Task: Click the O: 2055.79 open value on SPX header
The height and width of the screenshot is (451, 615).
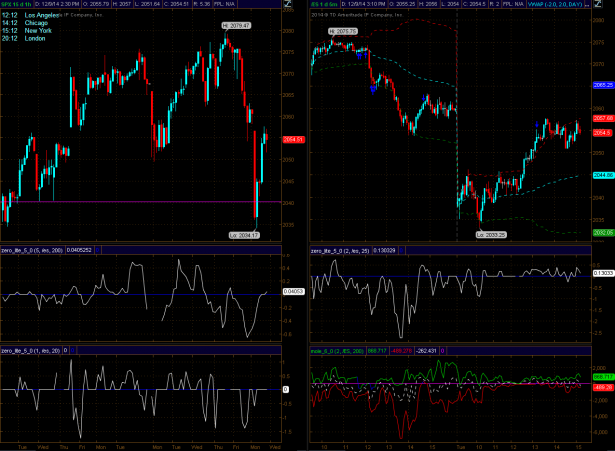Action: [x=96, y=4]
